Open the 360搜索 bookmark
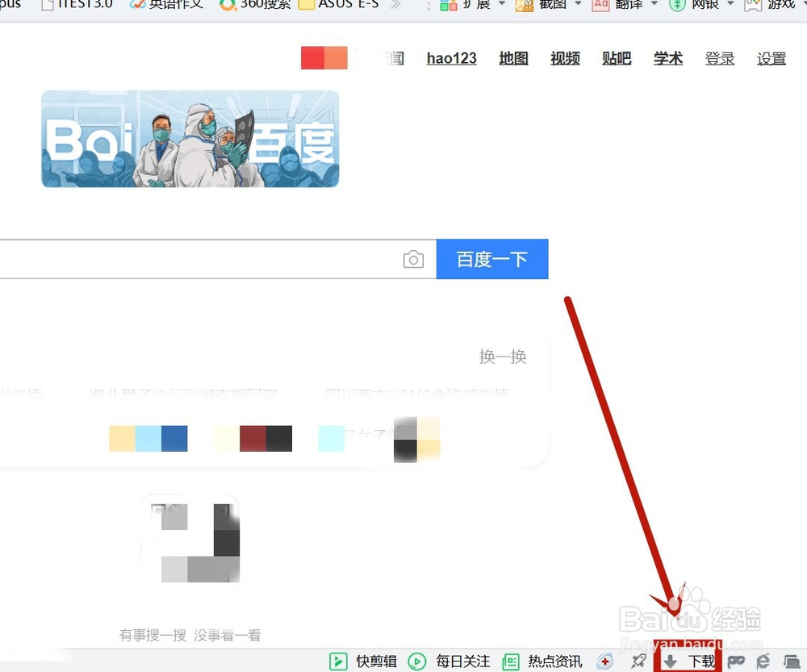Viewport: 807px width, 672px height. click(255, 5)
